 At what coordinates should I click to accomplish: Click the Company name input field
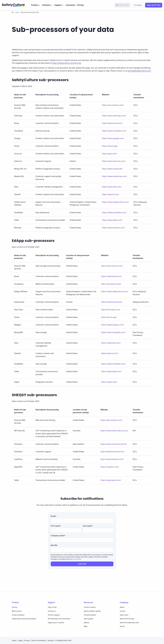(x=82, y=540)
